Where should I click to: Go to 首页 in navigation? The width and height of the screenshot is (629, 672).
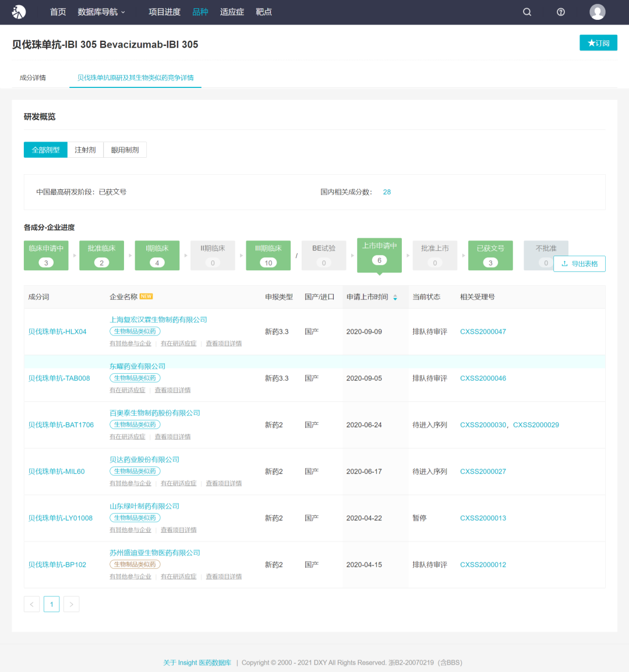[58, 12]
